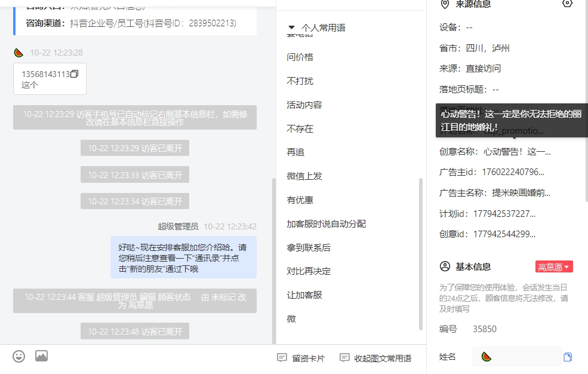The height and width of the screenshot is (374, 588).
Task: Click the 心动警告 tooltip
Action: tap(512, 121)
